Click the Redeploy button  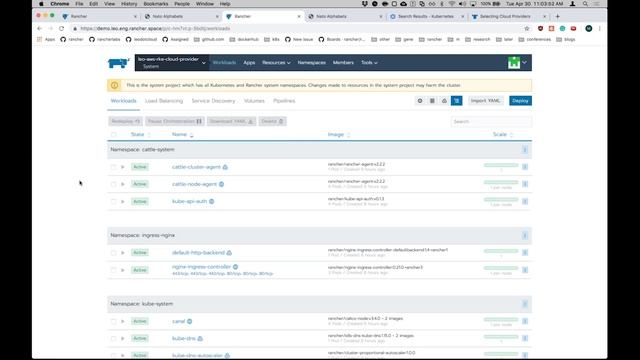click(x=125, y=121)
